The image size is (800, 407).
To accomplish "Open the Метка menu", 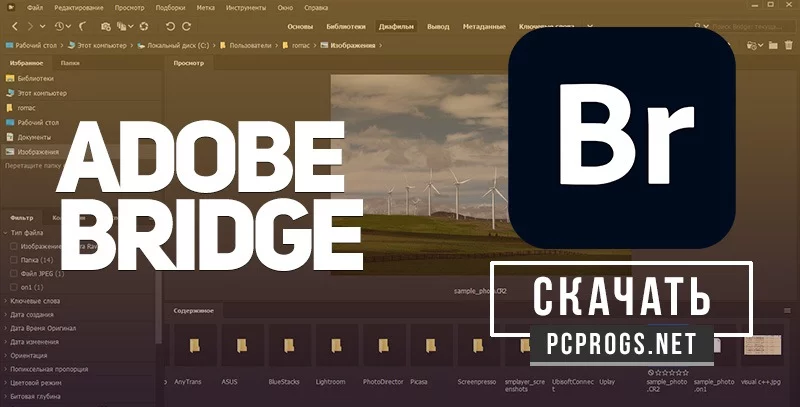I will point(206,8).
